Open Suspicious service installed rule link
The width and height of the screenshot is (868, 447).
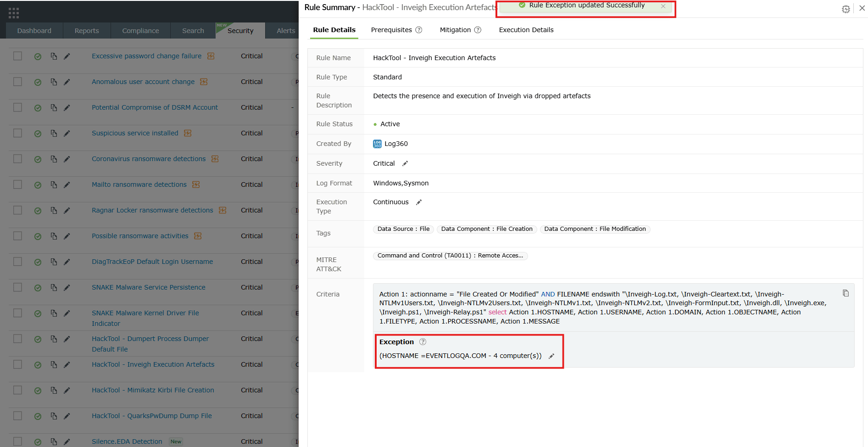135,133
